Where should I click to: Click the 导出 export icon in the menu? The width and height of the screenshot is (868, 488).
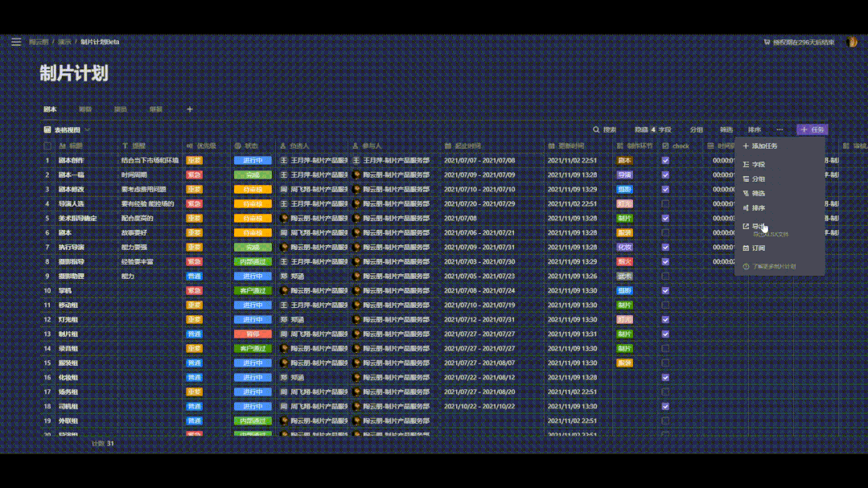[x=746, y=226]
